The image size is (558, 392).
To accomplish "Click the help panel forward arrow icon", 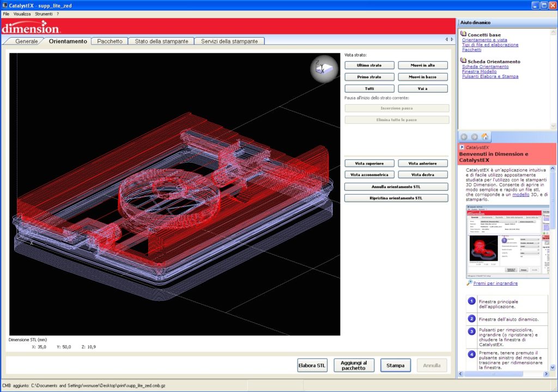I will (x=475, y=137).
